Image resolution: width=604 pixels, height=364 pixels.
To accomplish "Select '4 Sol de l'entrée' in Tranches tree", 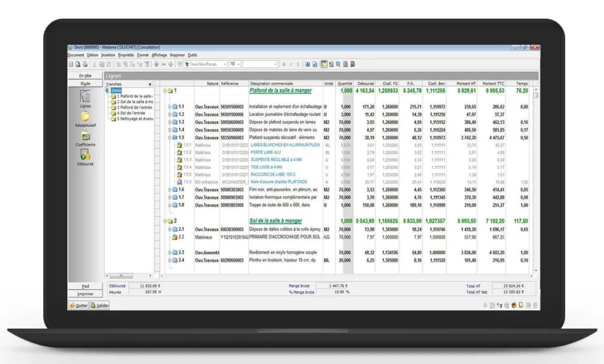I will [132, 113].
